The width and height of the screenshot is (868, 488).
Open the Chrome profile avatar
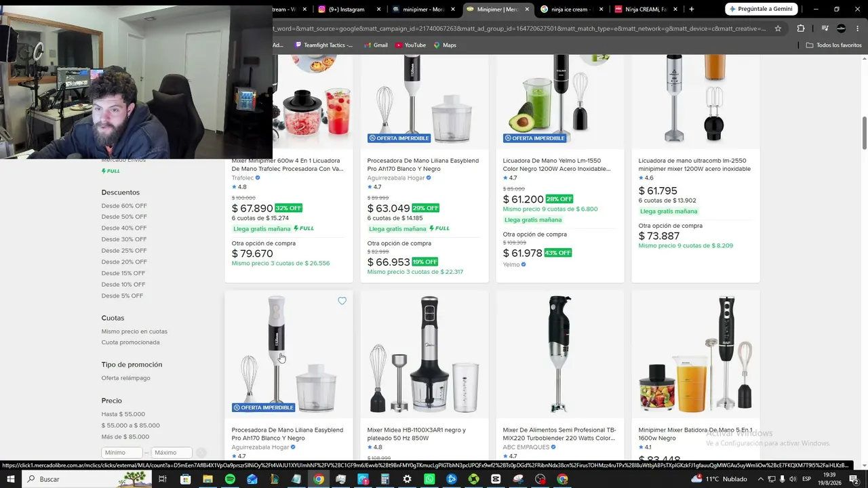click(841, 28)
